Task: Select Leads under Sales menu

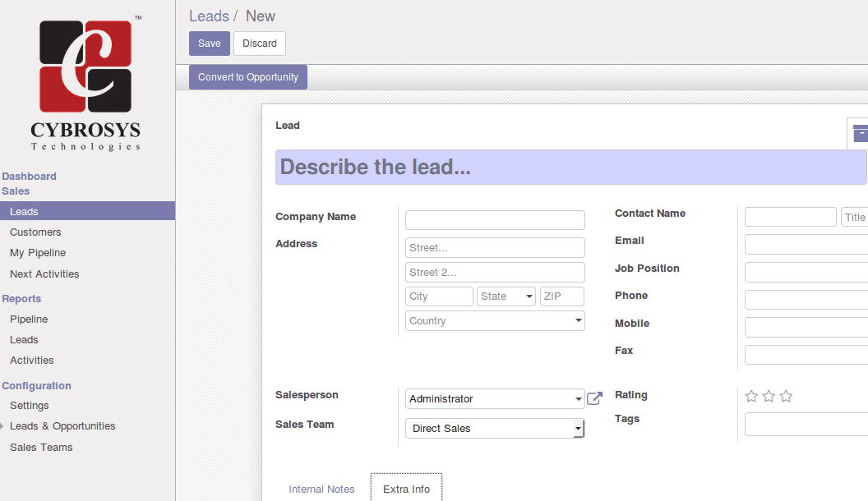Action: pos(87,211)
